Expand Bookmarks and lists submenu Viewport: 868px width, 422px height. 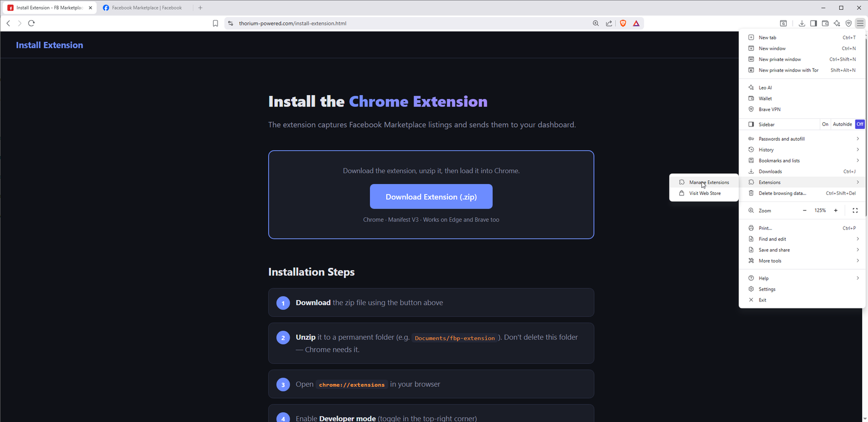pos(802,161)
